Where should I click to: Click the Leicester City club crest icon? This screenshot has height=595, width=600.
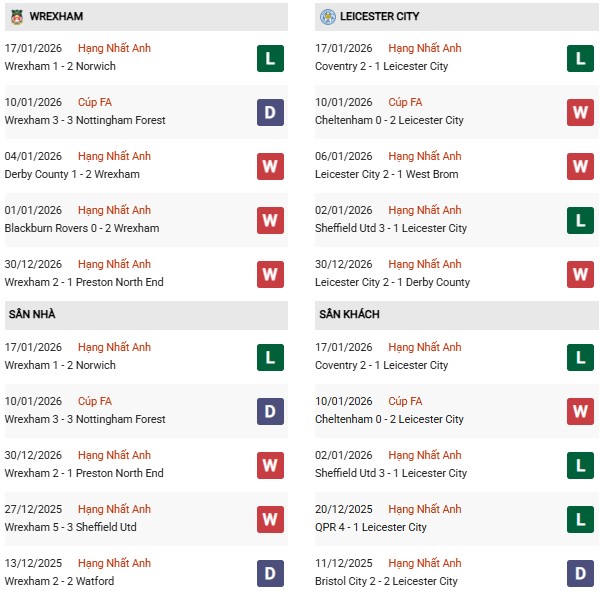[x=328, y=16]
